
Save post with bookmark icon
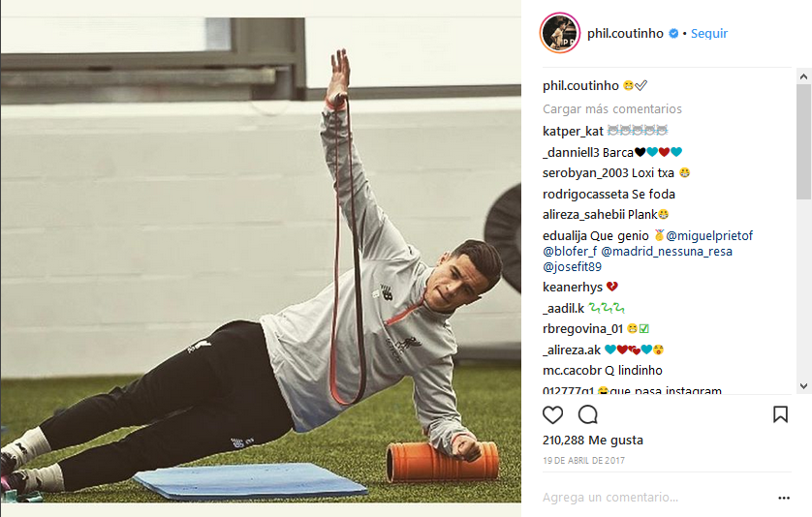(780, 414)
